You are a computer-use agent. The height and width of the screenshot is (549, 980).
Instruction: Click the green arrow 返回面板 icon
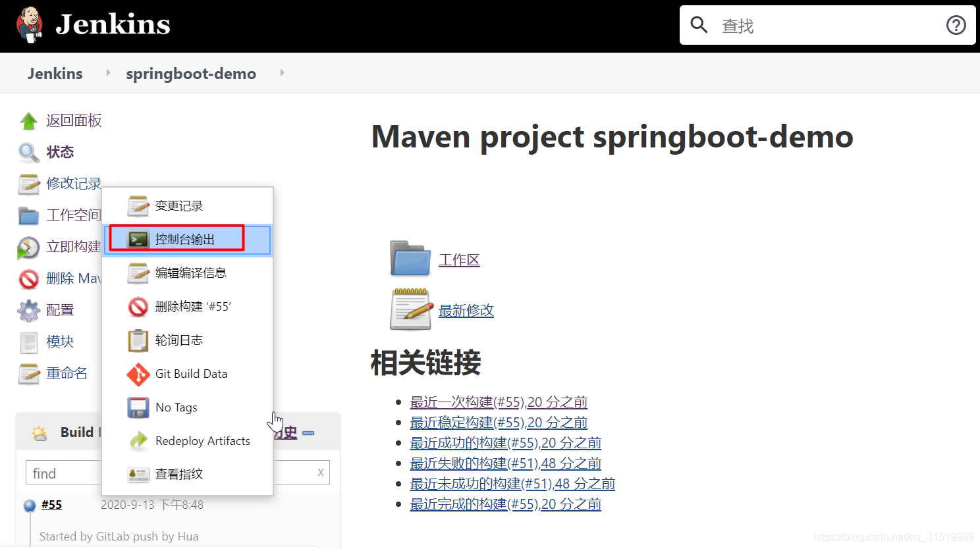pos(28,120)
